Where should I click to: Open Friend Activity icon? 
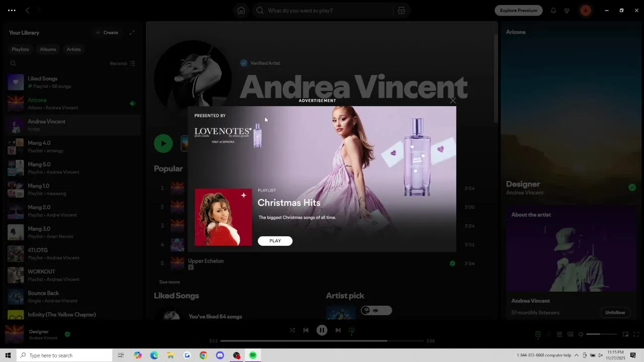pos(567,11)
